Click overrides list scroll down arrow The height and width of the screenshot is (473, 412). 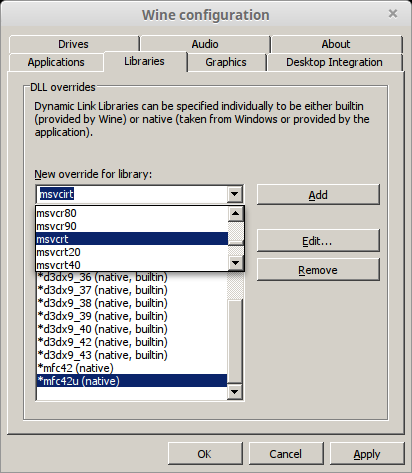[235, 392]
